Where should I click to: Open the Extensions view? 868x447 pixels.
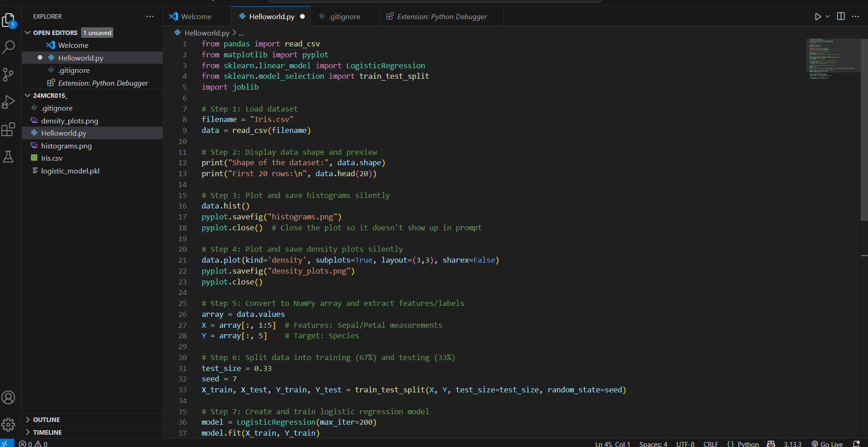coord(9,129)
